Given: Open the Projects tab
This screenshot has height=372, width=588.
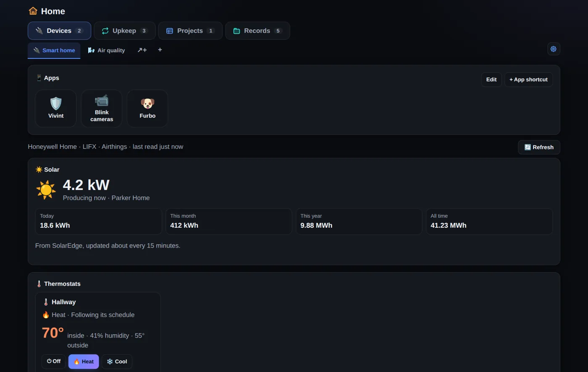Looking at the screenshot, I should click(190, 31).
